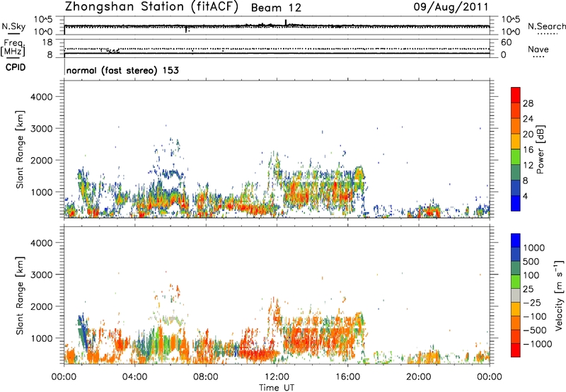The width and height of the screenshot is (566, 392).
Task: Click the "4000" tick on the power panel
Action: pos(42,97)
